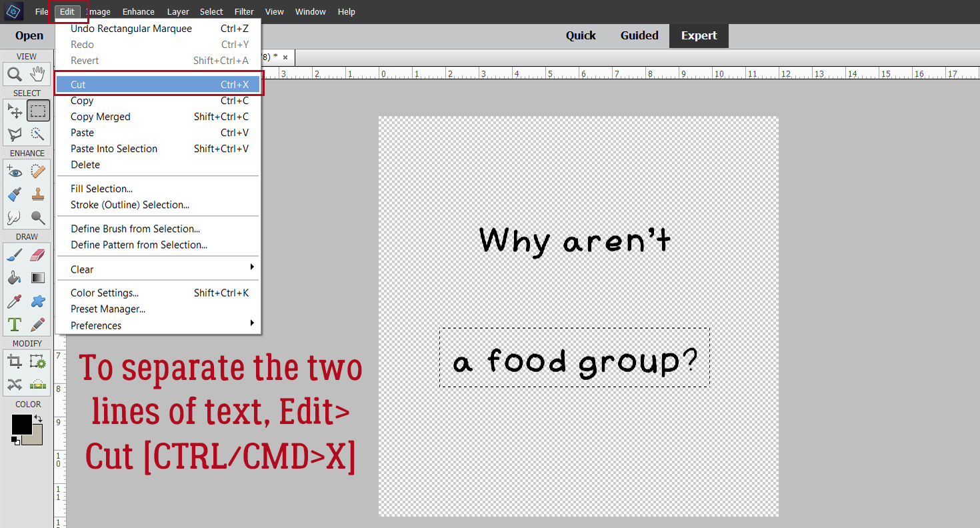Screen dimensions: 980x528
Task: Select the Brush tool
Action: tap(15, 255)
